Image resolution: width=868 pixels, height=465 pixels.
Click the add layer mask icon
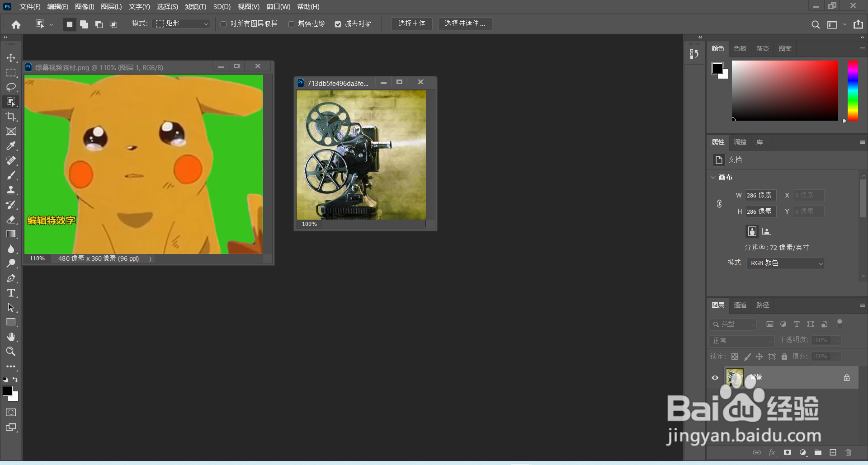click(787, 452)
